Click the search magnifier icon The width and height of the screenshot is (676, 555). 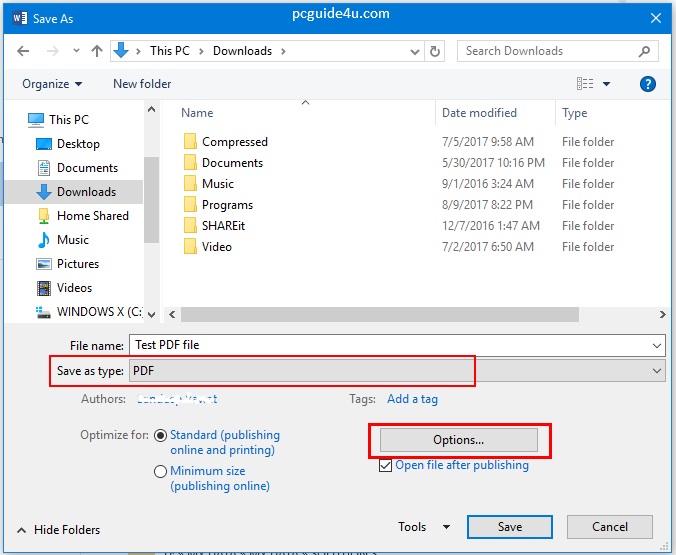pyautogui.click(x=645, y=51)
